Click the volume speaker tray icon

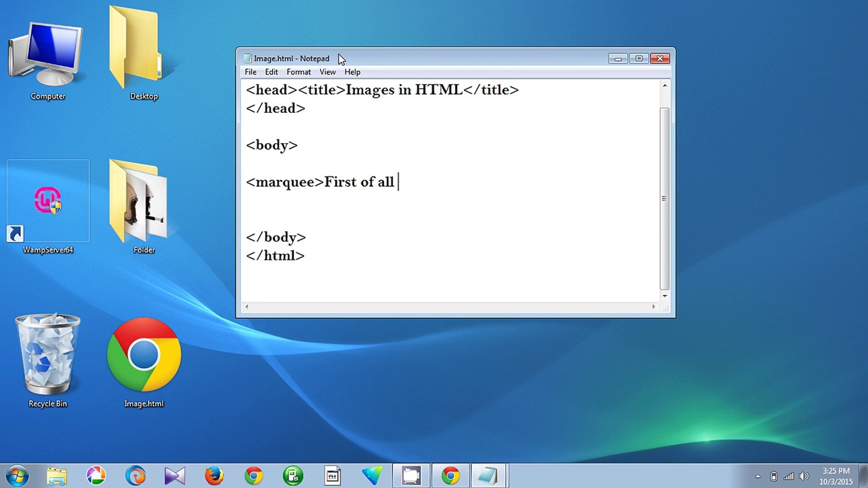(x=804, y=476)
